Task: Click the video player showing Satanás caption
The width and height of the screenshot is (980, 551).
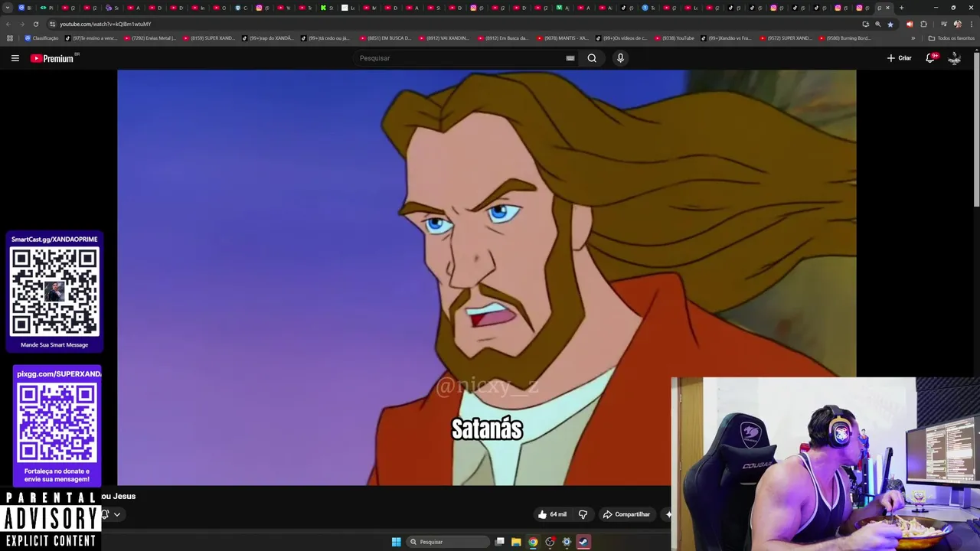Action: coord(486,277)
